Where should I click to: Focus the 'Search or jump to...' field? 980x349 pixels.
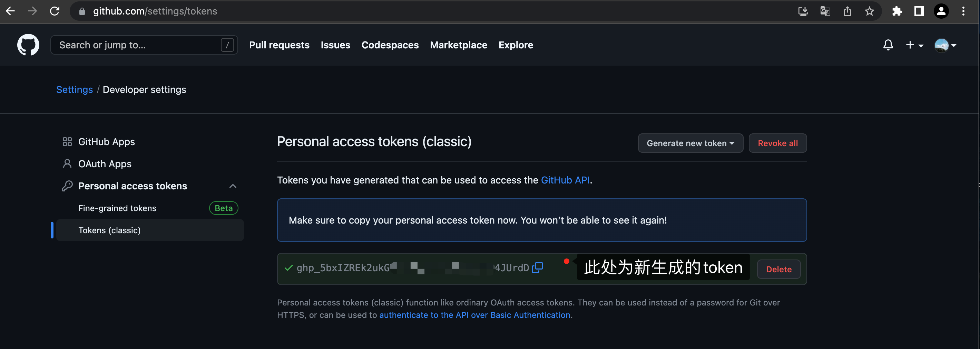[x=144, y=45]
